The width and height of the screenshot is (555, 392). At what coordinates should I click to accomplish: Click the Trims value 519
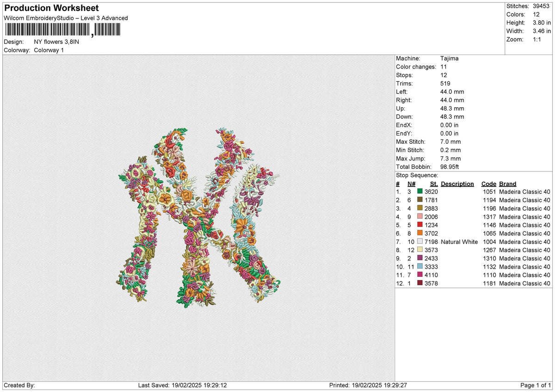445,83
